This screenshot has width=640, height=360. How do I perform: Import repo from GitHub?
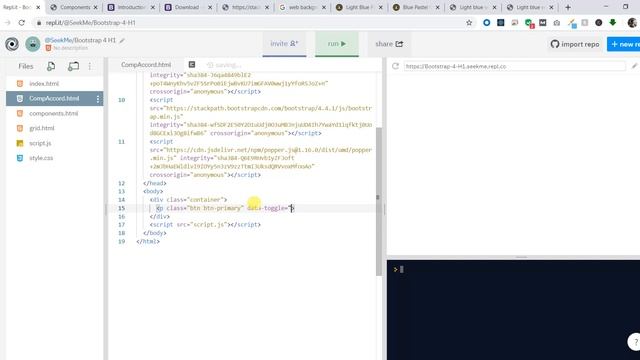(x=575, y=44)
